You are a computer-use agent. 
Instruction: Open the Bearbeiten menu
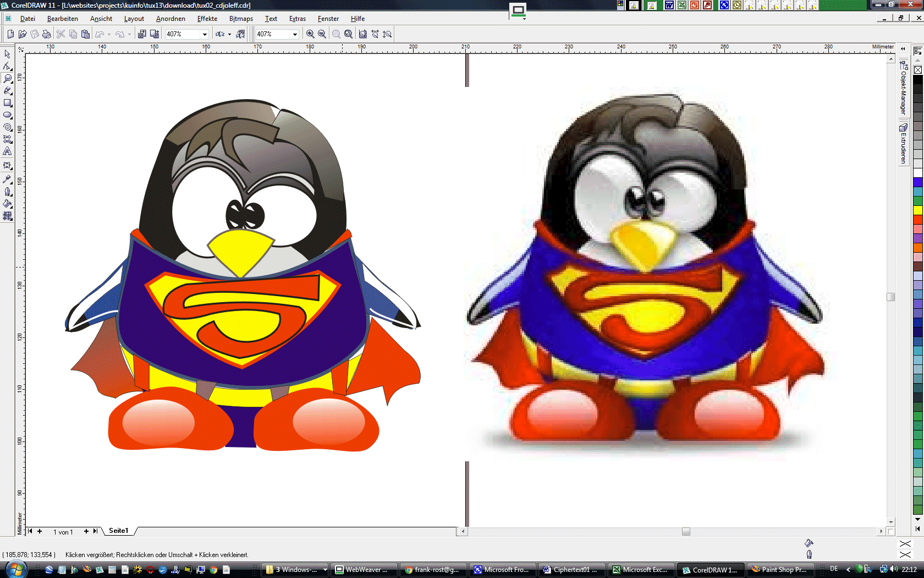[62, 19]
